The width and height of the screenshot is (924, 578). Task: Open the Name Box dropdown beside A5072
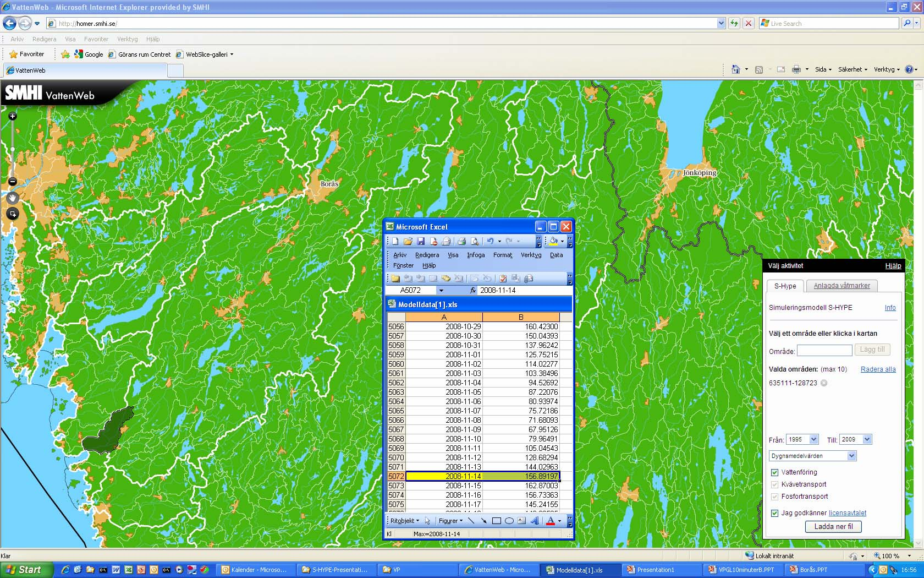pyautogui.click(x=441, y=290)
